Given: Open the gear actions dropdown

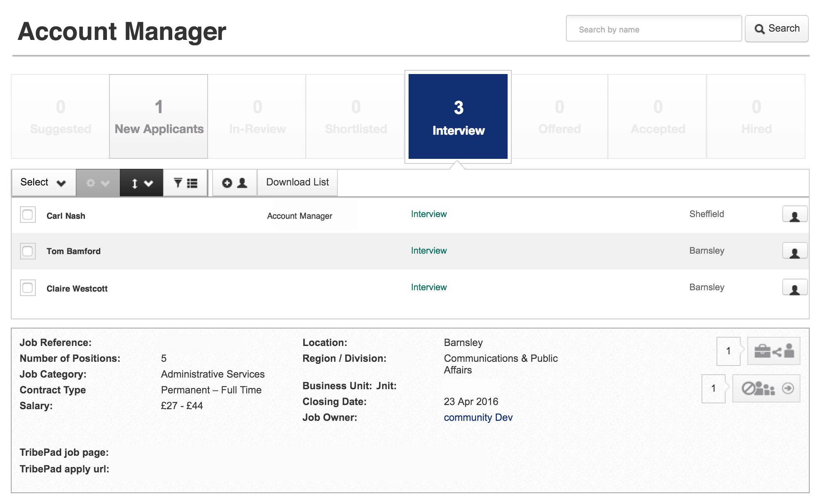Looking at the screenshot, I should [x=98, y=183].
